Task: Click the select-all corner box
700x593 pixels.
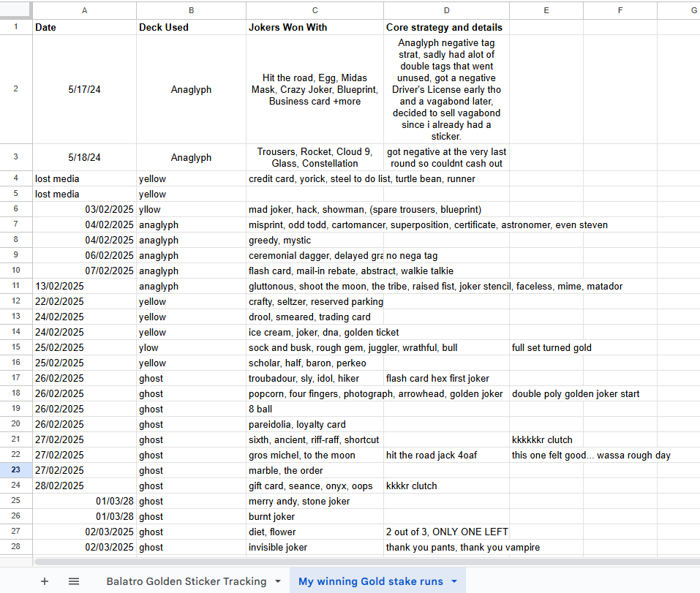Action: [15, 10]
